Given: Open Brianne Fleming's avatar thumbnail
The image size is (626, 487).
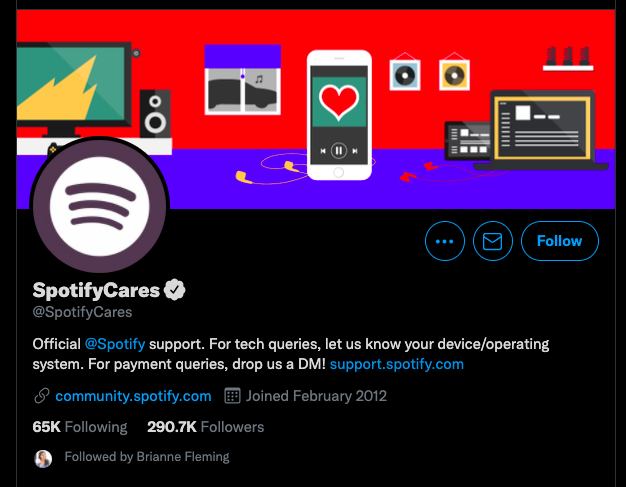Looking at the screenshot, I should point(43,459).
